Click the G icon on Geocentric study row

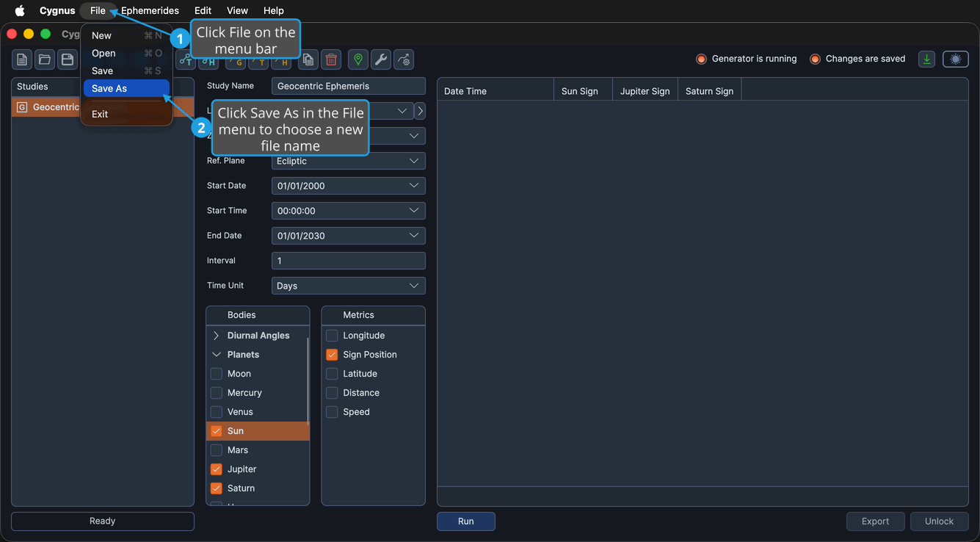[22, 107]
